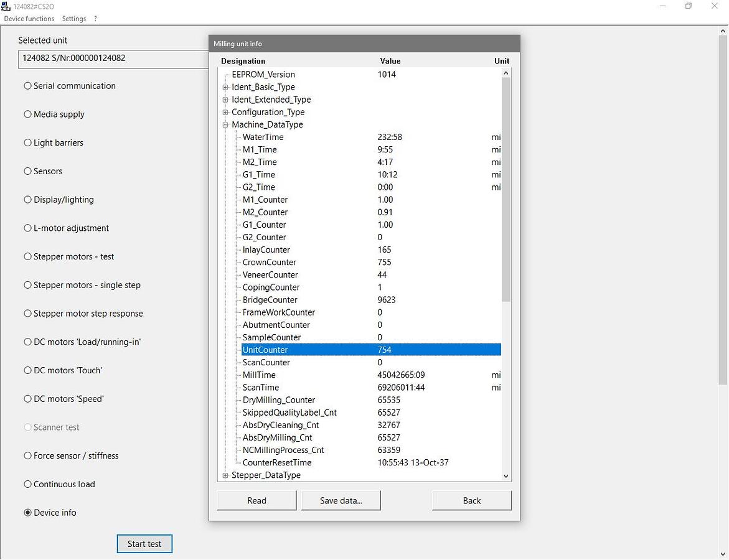Select the CrownCounter row
Screen dimensions: 729x560
tap(270, 263)
